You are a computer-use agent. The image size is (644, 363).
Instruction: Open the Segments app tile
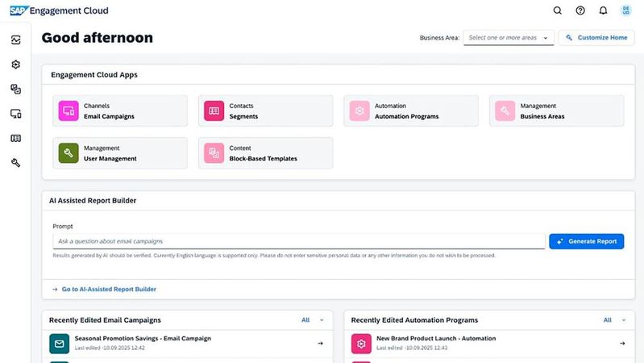click(x=265, y=111)
